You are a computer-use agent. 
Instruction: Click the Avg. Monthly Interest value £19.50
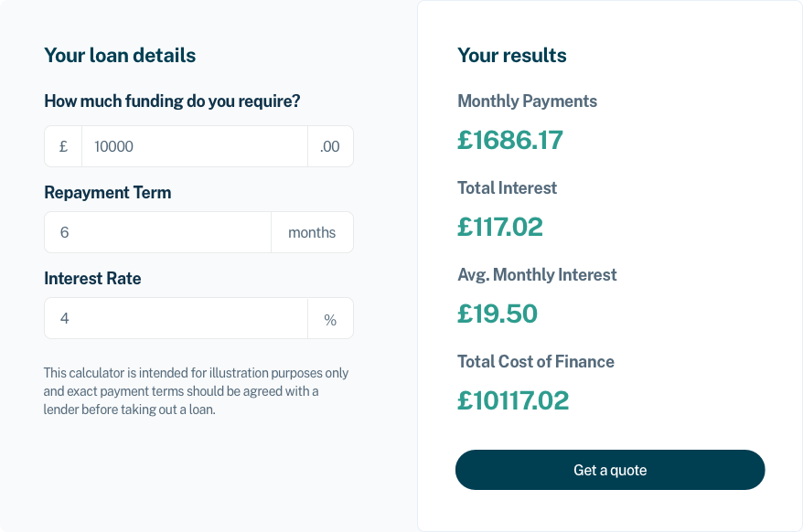(x=498, y=314)
